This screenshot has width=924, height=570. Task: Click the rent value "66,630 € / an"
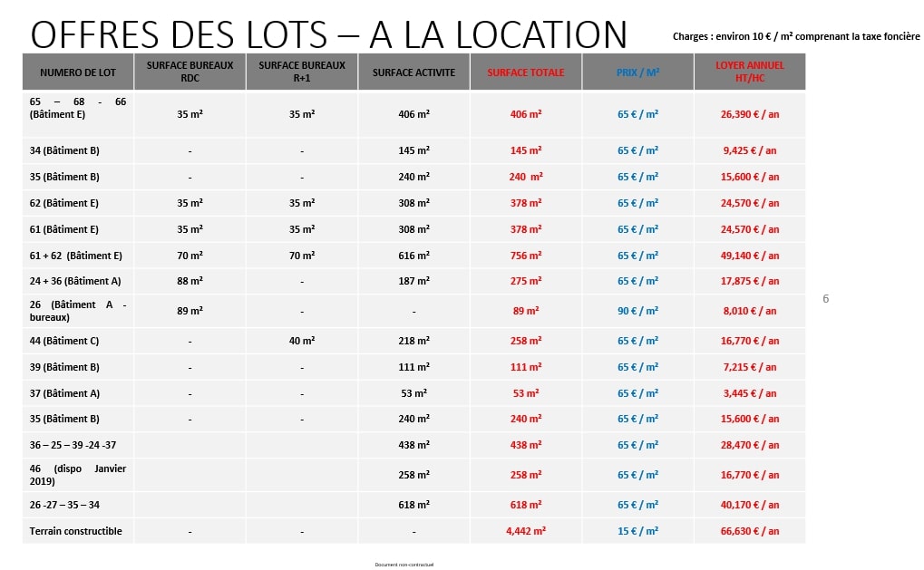pyautogui.click(x=750, y=531)
